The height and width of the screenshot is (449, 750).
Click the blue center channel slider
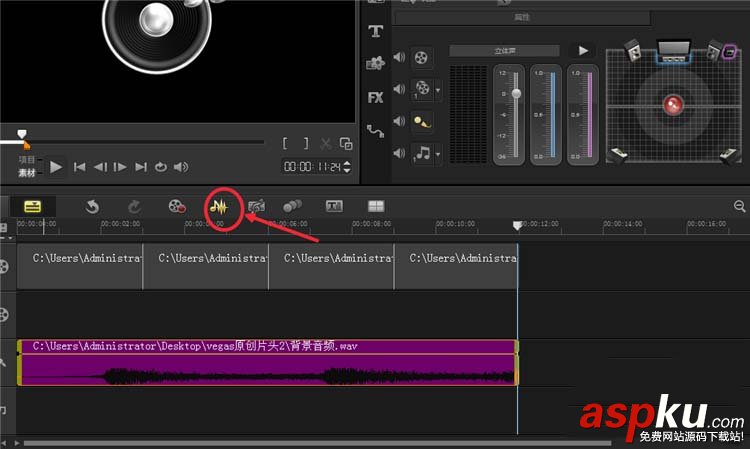click(x=553, y=115)
